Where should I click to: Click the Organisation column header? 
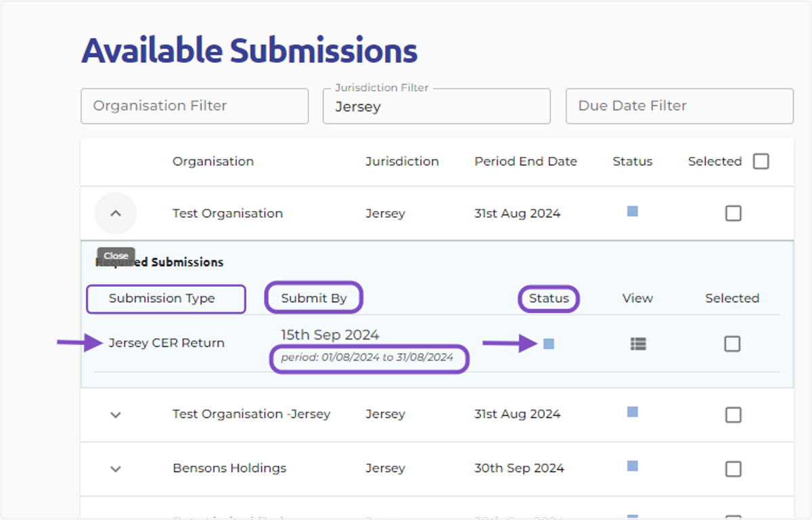(213, 162)
